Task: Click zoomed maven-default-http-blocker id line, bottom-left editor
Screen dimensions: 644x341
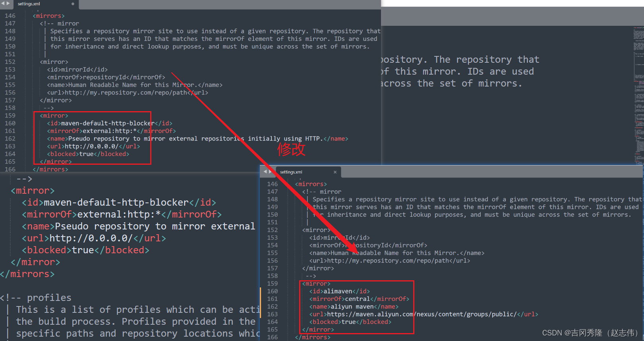Action: tap(119, 202)
